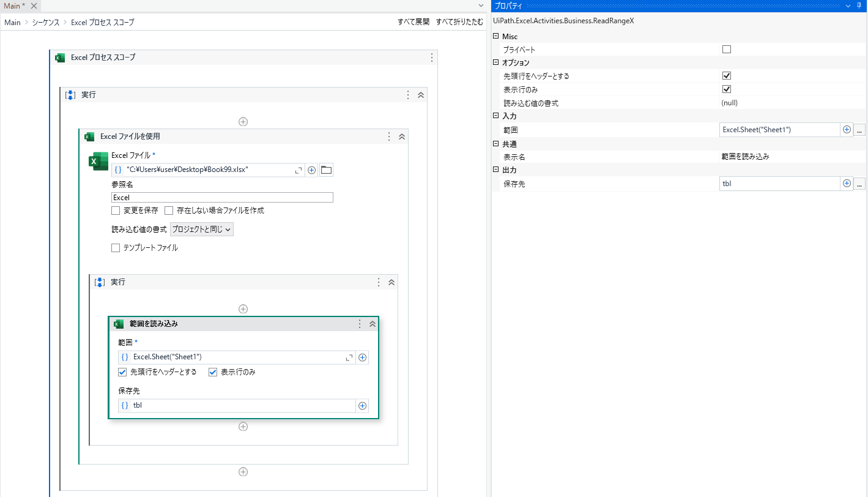Collapse the Excel ファイルを使用 activity

pos(402,136)
